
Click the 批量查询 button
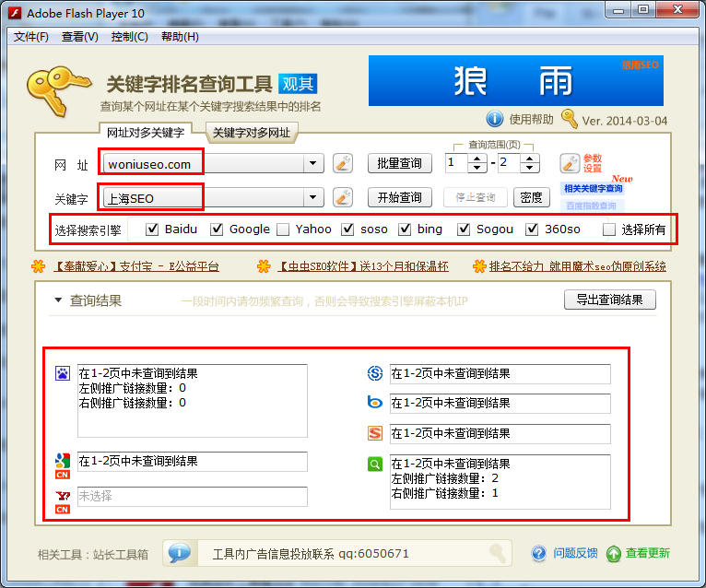tap(399, 163)
